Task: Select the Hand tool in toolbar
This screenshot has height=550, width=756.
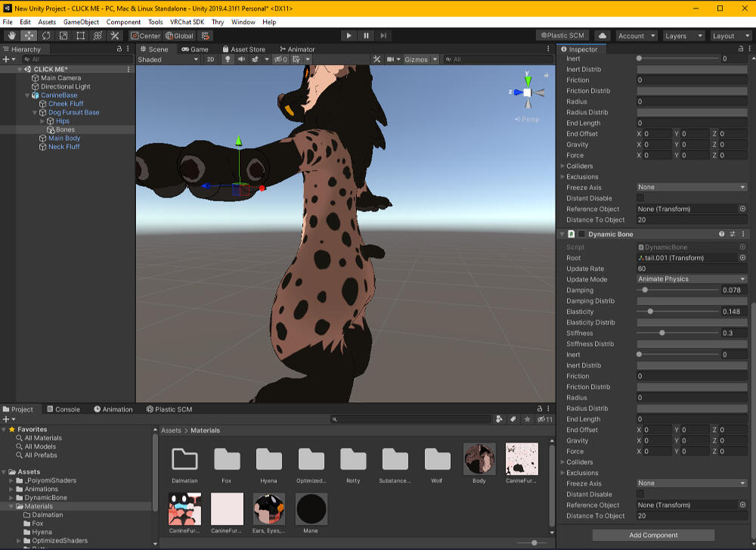Action: (13, 36)
